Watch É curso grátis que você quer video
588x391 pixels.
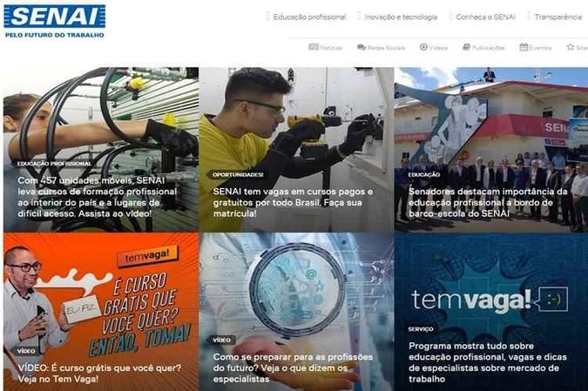99,374
